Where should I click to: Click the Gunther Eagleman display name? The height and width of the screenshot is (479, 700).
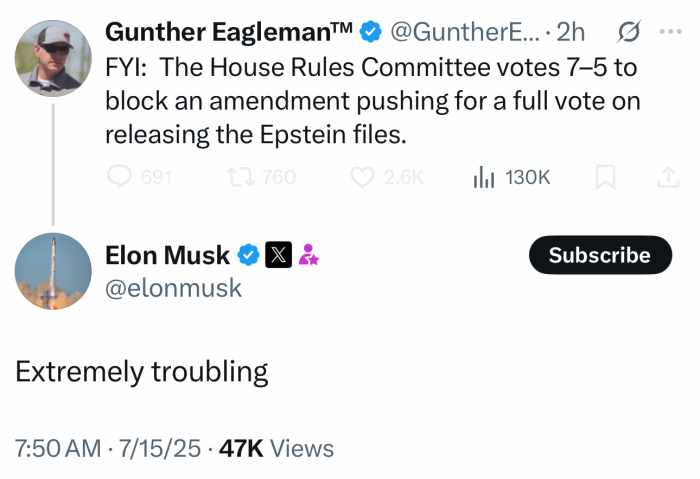pos(229,32)
